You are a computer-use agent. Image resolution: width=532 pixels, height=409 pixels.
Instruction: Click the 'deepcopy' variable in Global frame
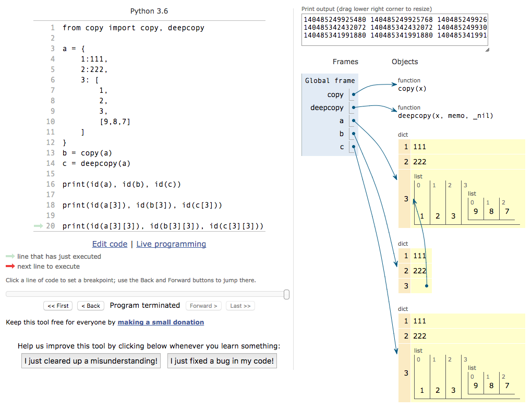pyautogui.click(x=327, y=107)
